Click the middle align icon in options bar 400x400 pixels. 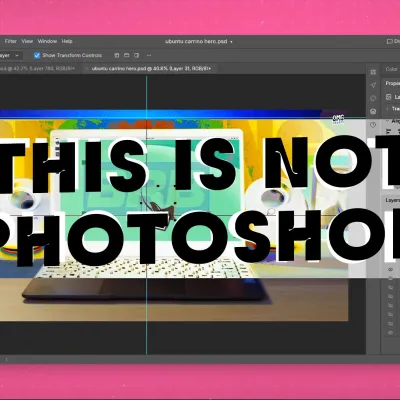click(126, 55)
